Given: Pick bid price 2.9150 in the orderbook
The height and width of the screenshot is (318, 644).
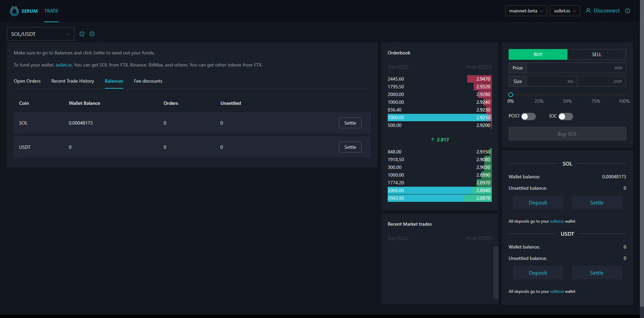Looking at the screenshot, I should coord(483,152).
